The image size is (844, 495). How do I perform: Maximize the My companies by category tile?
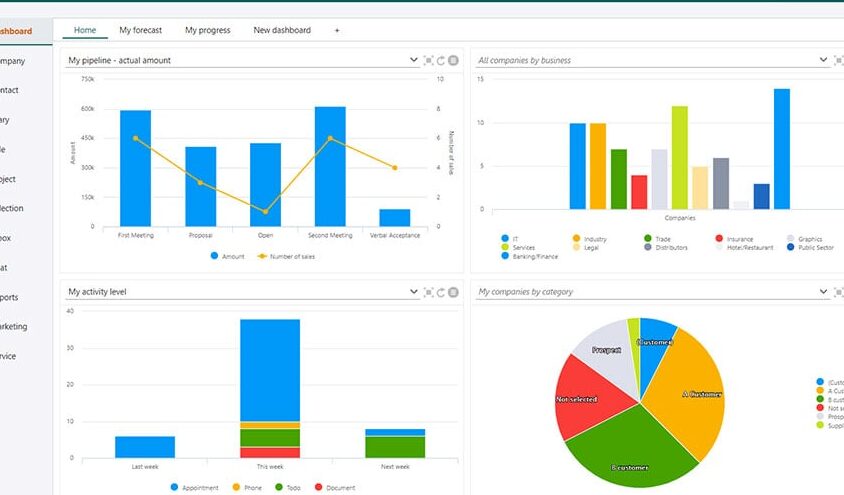coord(839,292)
